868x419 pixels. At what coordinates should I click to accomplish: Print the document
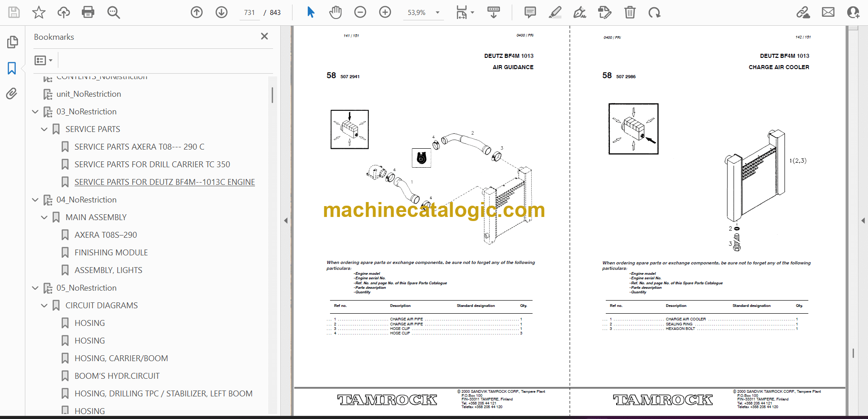[88, 12]
